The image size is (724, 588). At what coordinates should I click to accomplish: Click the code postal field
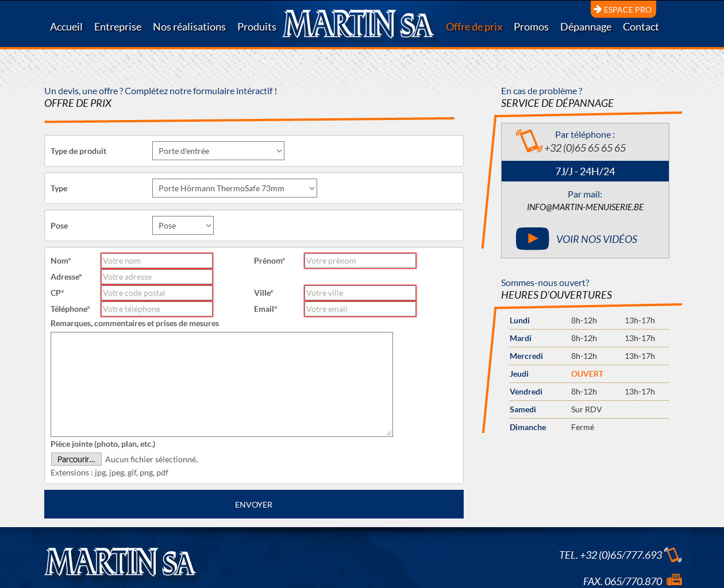(157, 293)
